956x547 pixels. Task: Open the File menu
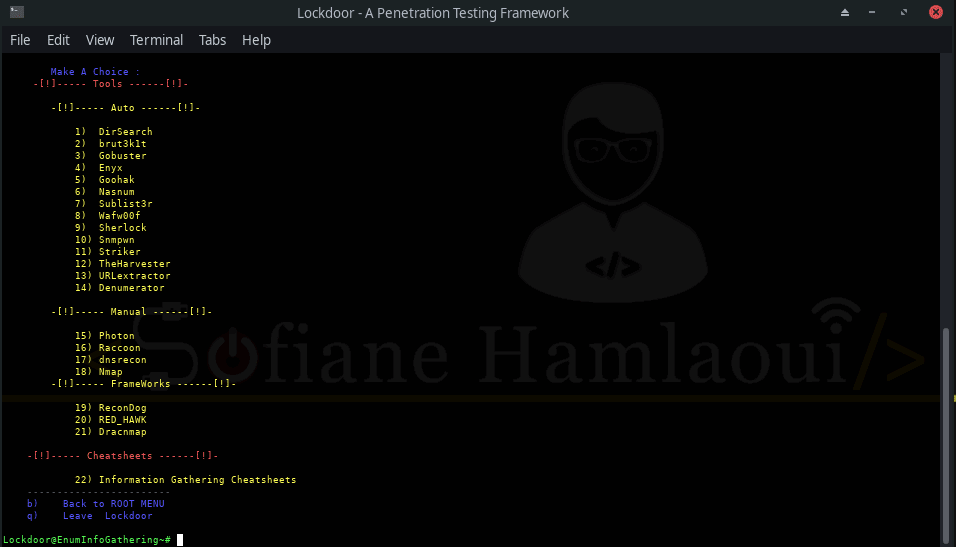[20, 40]
